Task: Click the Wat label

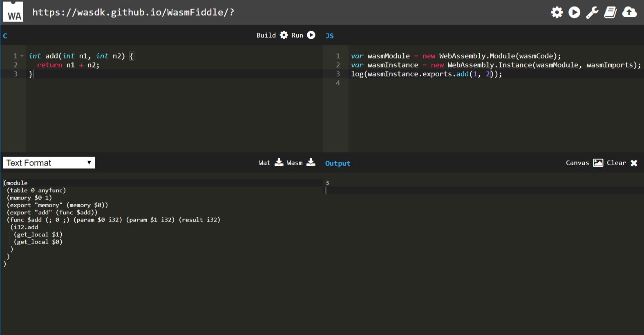Action: (x=264, y=163)
